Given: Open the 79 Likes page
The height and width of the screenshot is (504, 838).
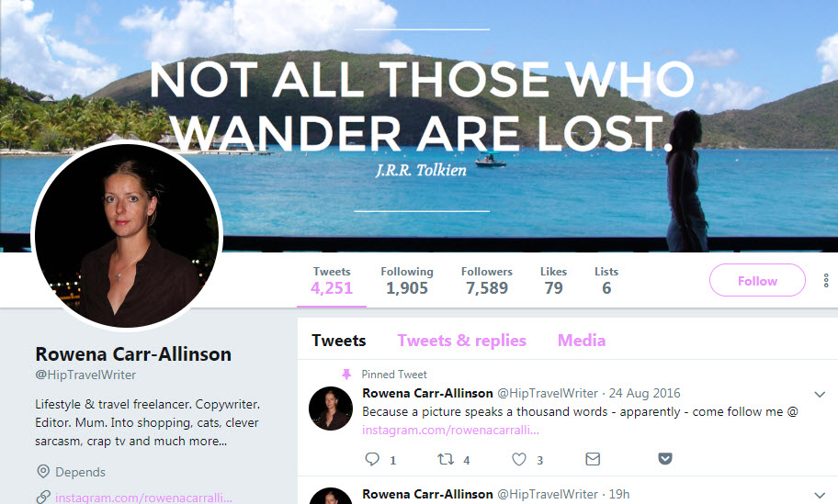Looking at the screenshot, I should pyautogui.click(x=553, y=281).
